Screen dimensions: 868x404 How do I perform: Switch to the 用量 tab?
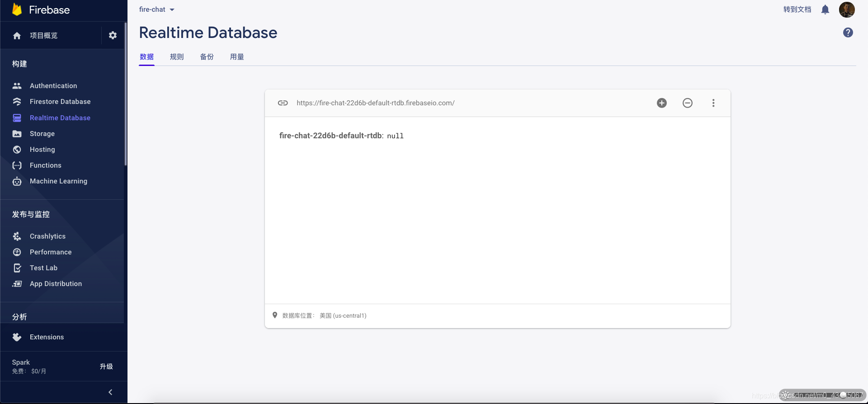coord(237,57)
